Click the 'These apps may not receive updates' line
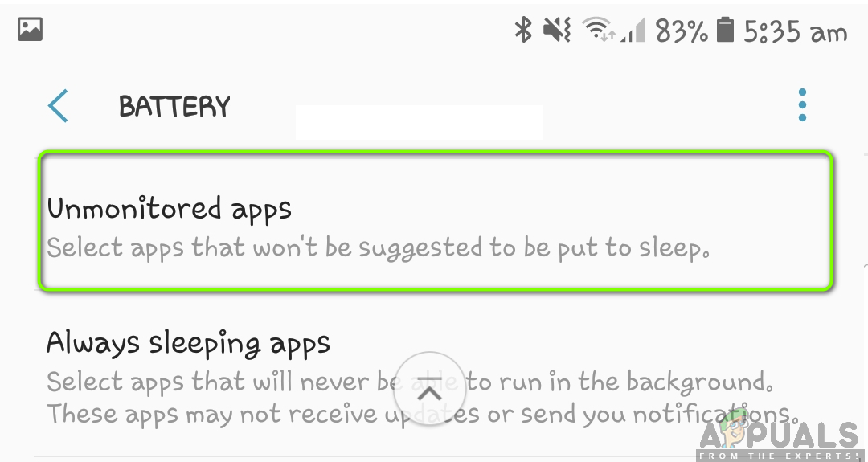Viewport: 868px width, 462px height. tap(425, 414)
